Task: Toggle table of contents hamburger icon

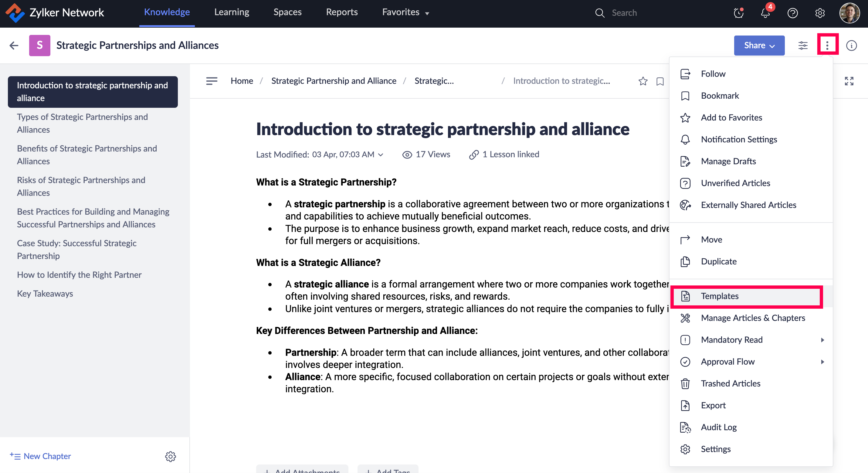Action: click(x=212, y=81)
